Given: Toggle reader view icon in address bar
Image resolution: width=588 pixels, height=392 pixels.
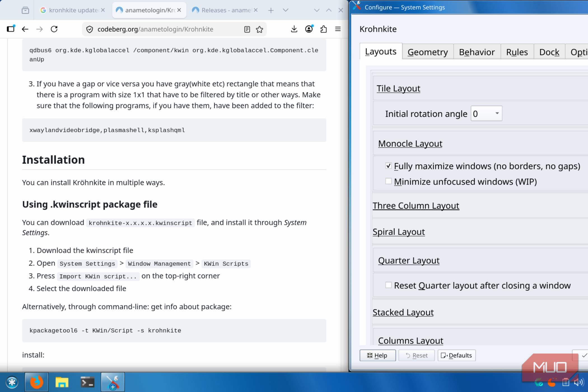Looking at the screenshot, I should [247, 29].
